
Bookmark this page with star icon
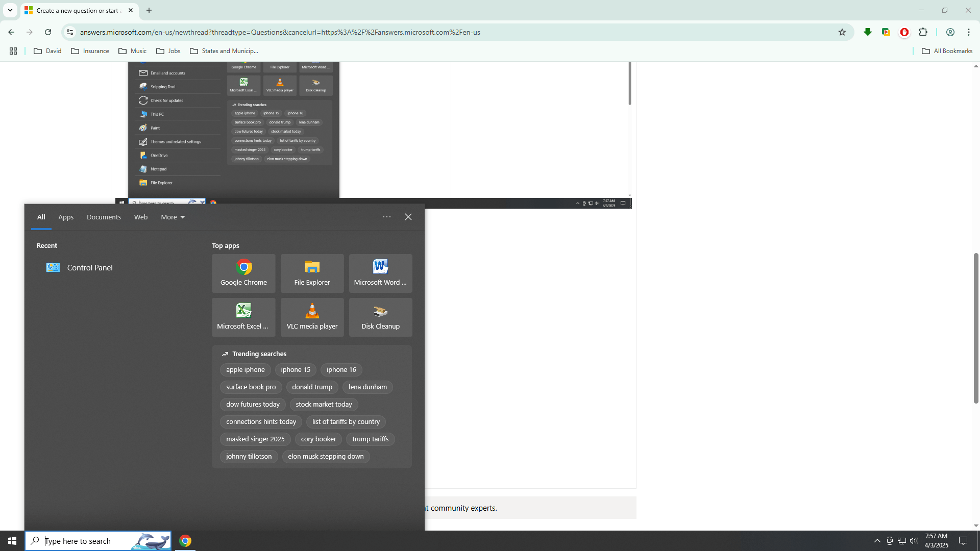tap(842, 32)
